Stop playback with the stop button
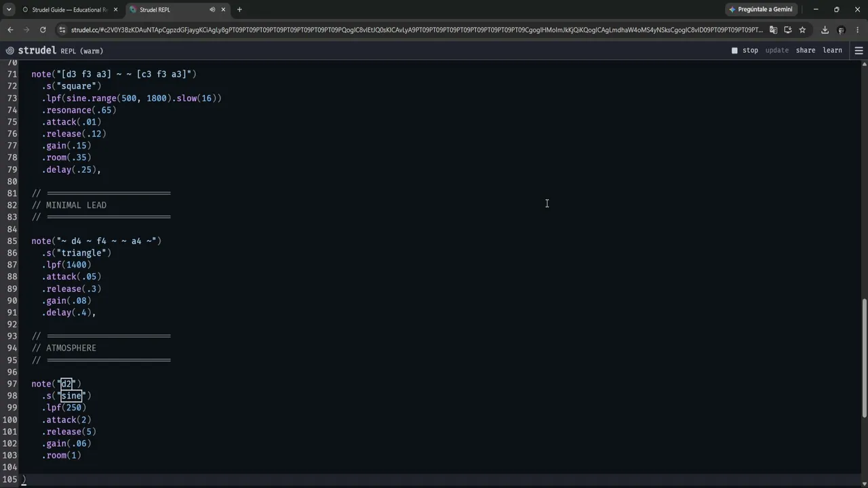Image resolution: width=868 pixels, height=488 pixels. pyautogui.click(x=745, y=50)
